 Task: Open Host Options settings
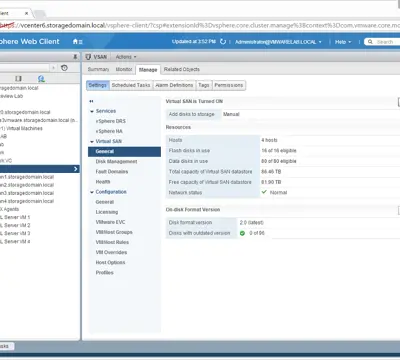110,263
